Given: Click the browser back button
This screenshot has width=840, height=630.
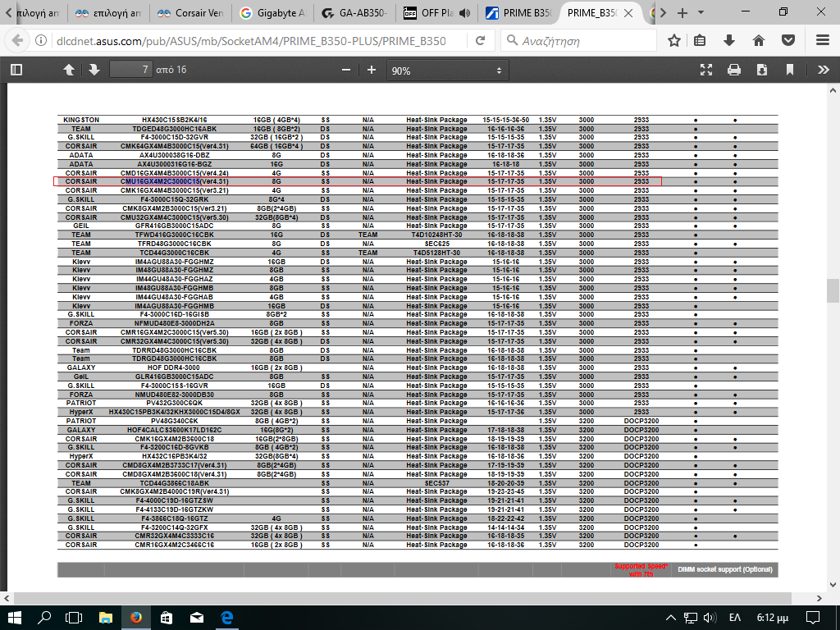Looking at the screenshot, I should (17, 41).
